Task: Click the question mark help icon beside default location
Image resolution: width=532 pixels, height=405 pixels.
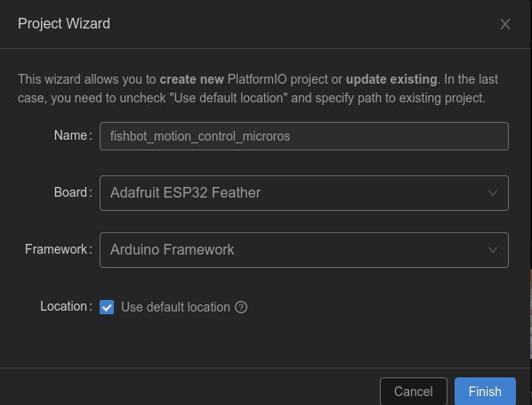Action: click(241, 307)
